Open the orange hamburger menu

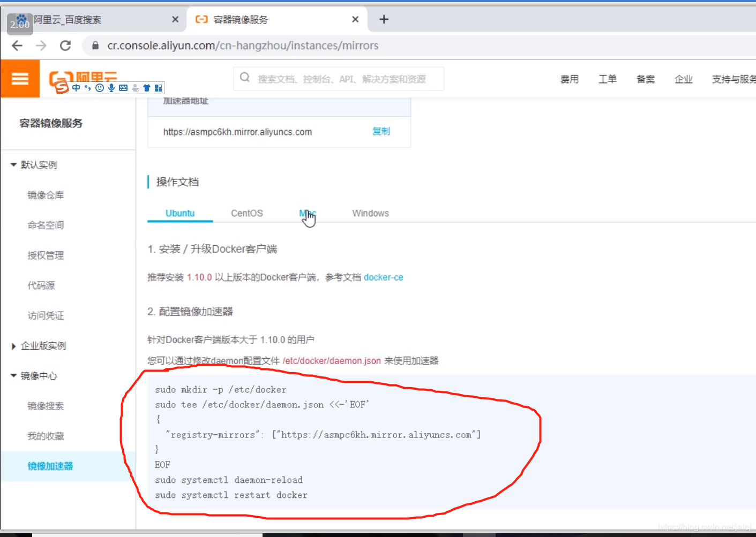click(20, 79)
